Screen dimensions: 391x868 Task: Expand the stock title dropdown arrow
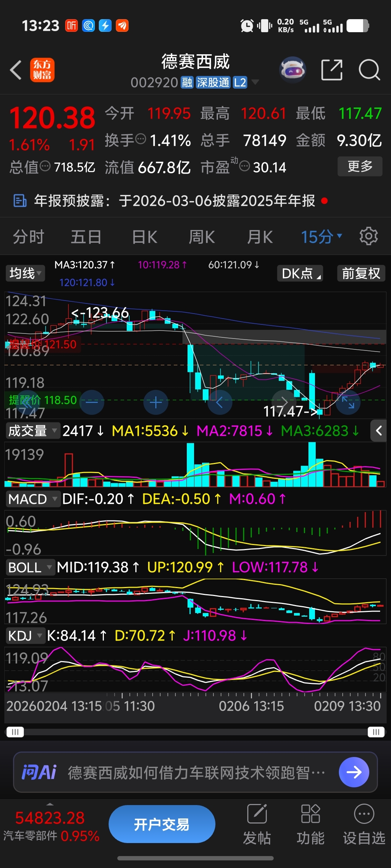tap(255, 82)
